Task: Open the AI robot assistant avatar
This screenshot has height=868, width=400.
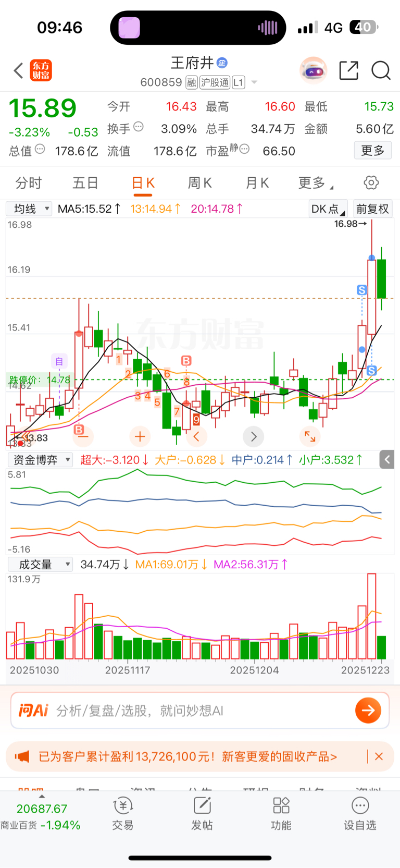Action: coord(313,70)
